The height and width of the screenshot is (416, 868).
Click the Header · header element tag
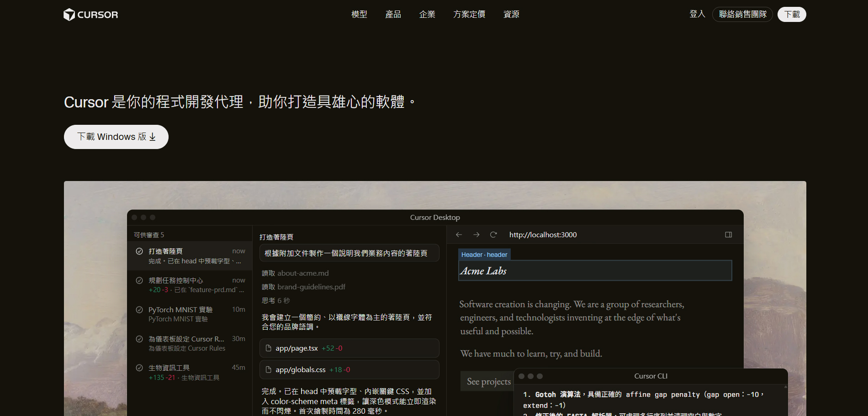click(x=484, y=255)
